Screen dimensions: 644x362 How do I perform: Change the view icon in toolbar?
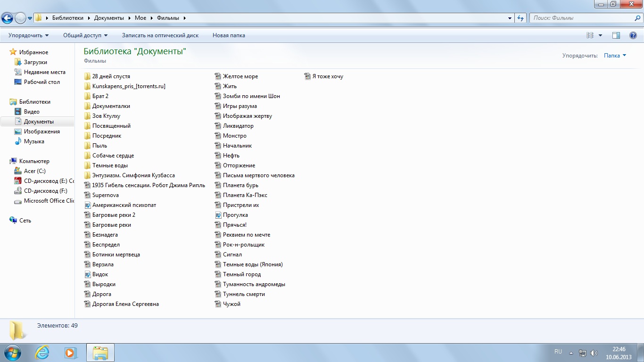click(590, 35)
